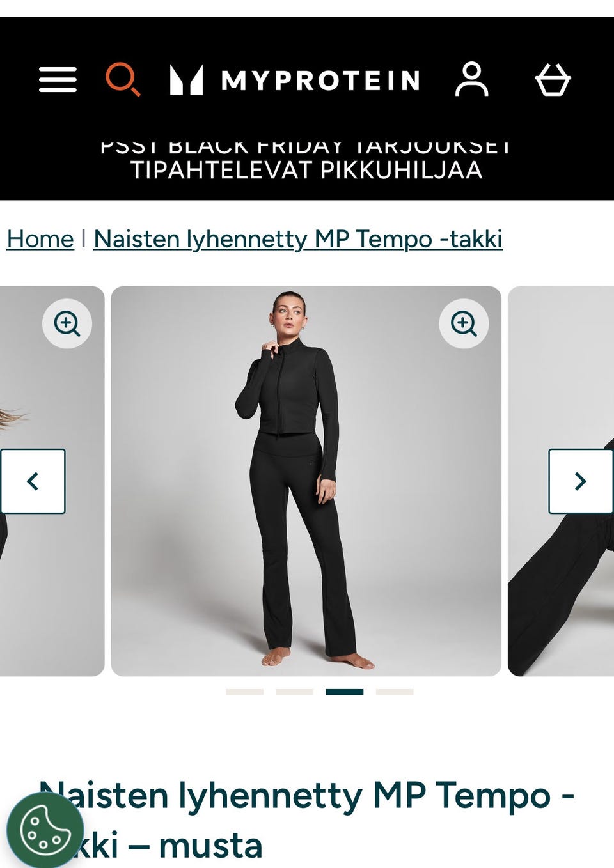Open the hamburger navigation menu
This screenshot has height=868, width=614.
click(58, 80)
